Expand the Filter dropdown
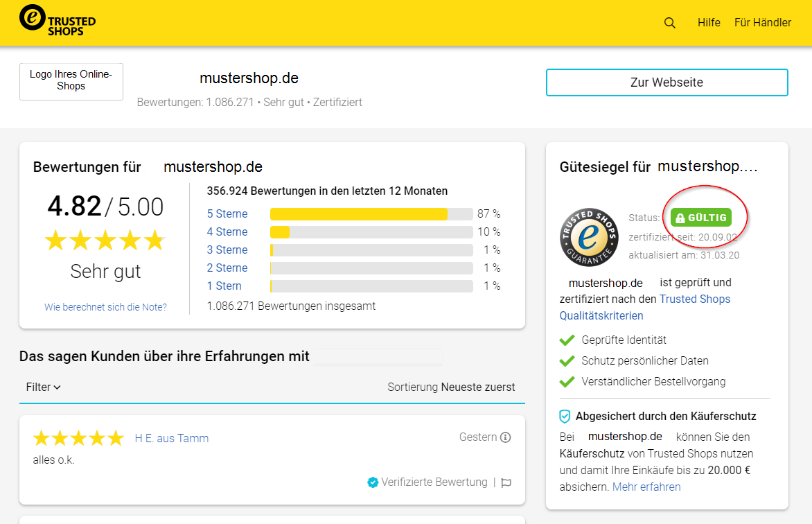Viewport: 812px width, 524px height. click(x=43, y=387)
